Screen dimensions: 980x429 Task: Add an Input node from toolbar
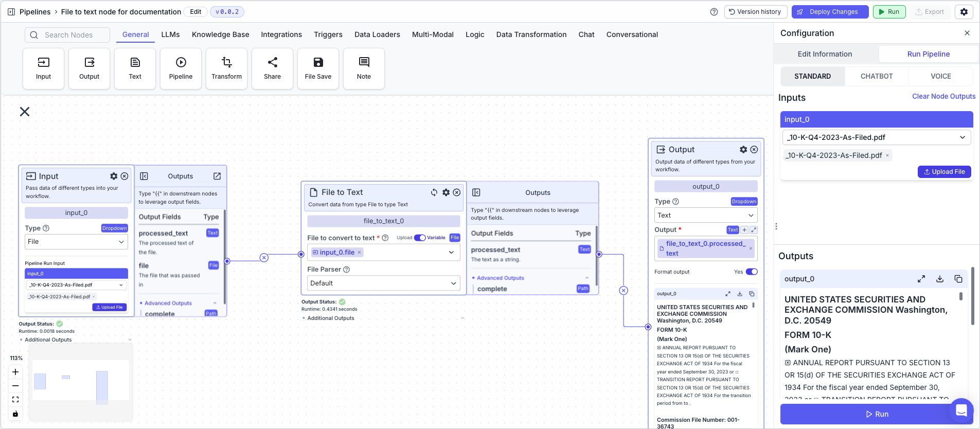click(43, 68)
